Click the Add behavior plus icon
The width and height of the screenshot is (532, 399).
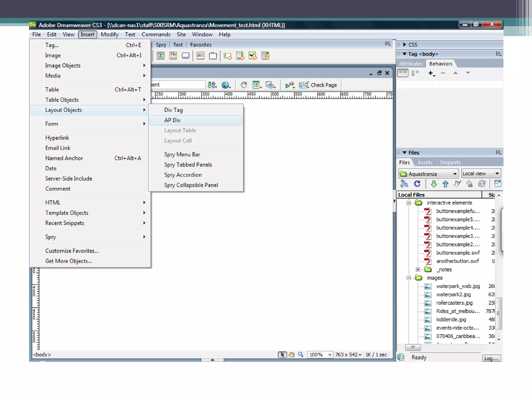click(x=431, y=73)
